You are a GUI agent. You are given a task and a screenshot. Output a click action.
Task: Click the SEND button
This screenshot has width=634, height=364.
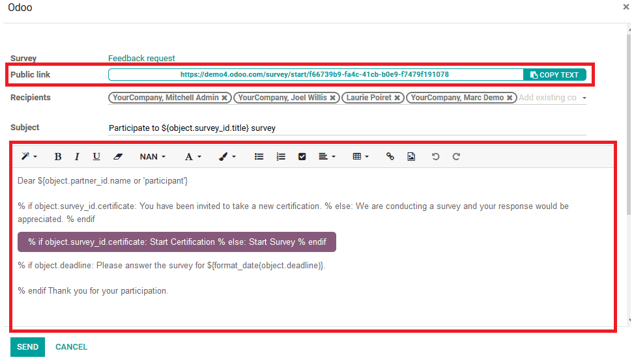tap(27, 347)
